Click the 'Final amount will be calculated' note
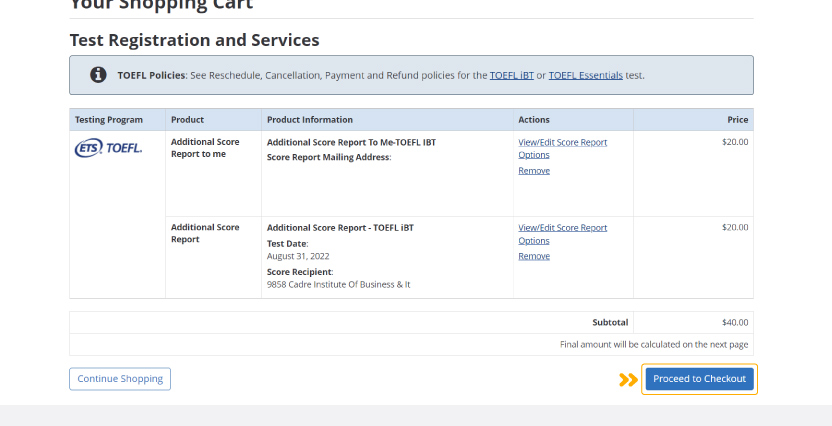Screen dimensions: 832x426 [654, 344]
